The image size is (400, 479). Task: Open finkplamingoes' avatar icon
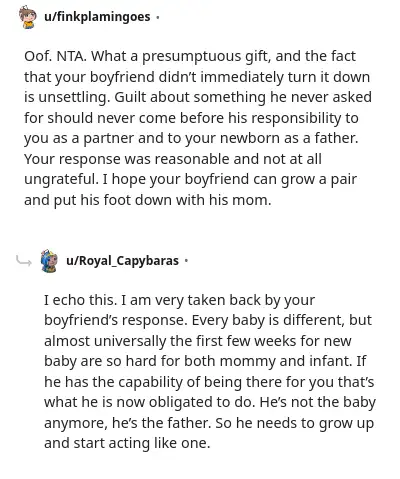click(x=27, y=17)
